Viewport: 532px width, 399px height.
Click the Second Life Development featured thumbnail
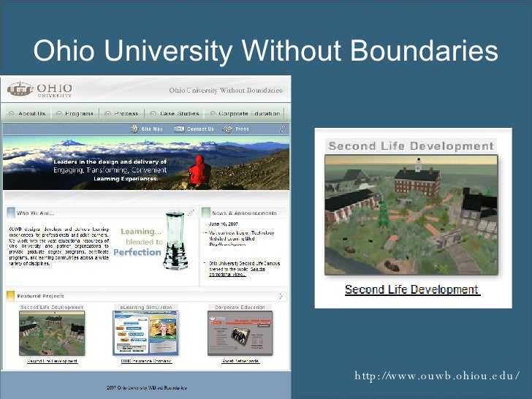52,333
